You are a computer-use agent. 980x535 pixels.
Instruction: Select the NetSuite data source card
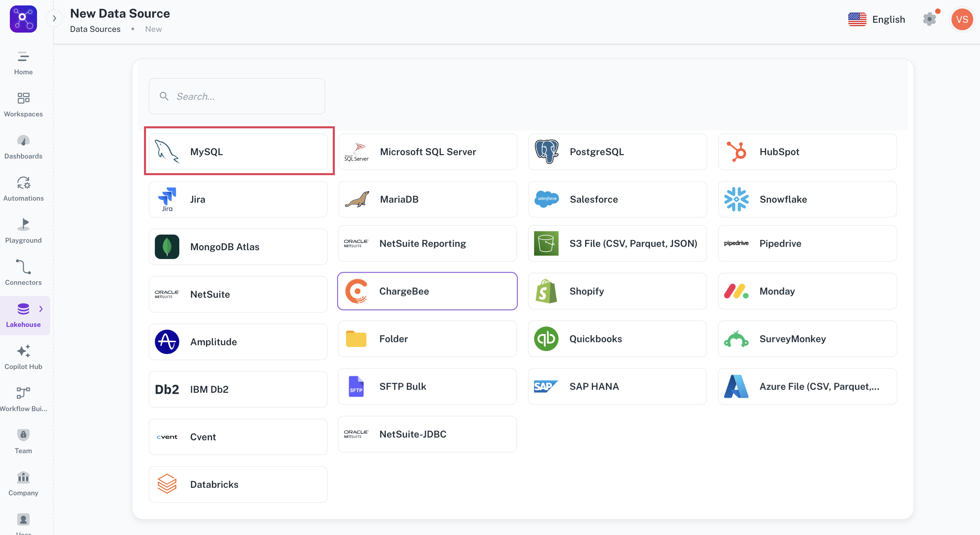(238, 294)
